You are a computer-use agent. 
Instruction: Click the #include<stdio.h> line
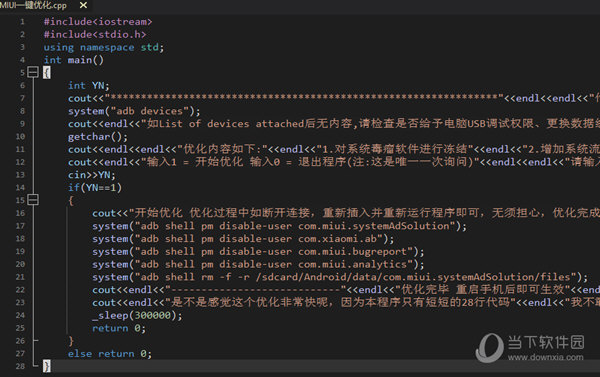pos(95,34)
